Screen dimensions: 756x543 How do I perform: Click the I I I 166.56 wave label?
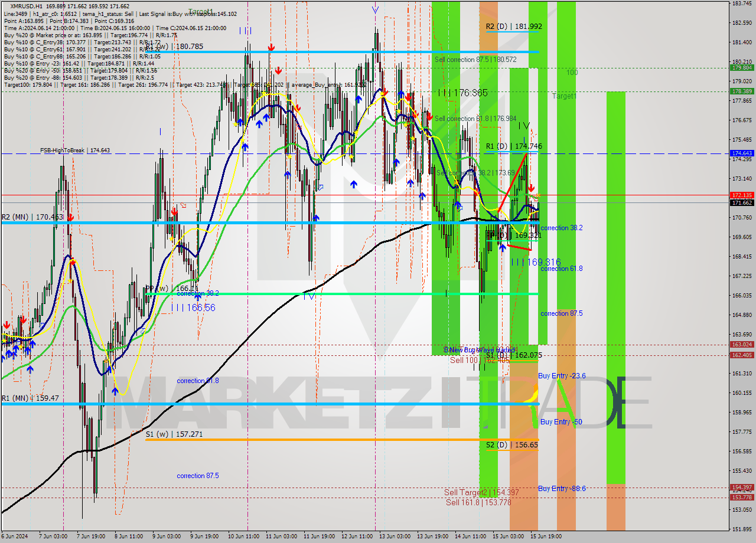193,308
